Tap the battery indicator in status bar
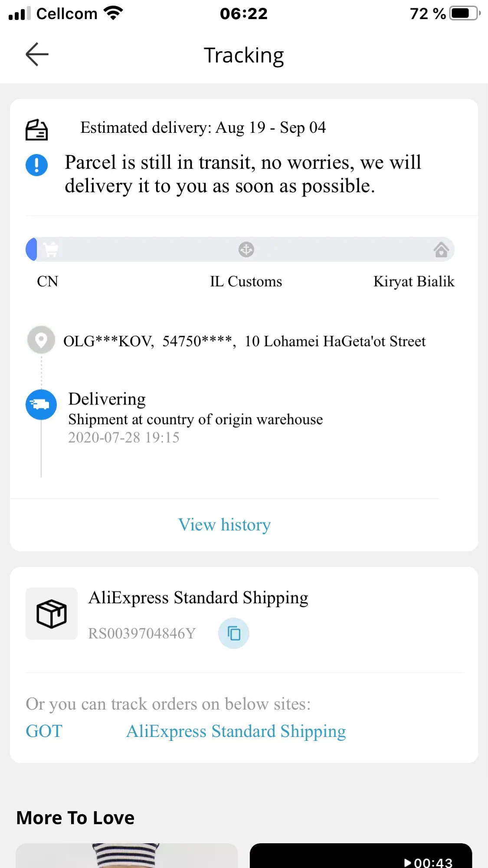 tap(465, 13)
